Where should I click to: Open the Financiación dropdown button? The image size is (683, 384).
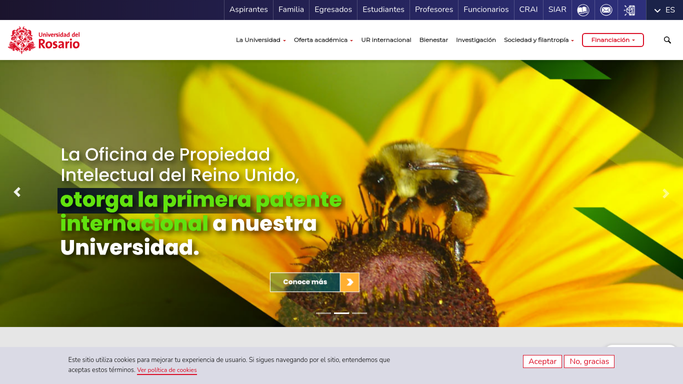coord(612,40)
